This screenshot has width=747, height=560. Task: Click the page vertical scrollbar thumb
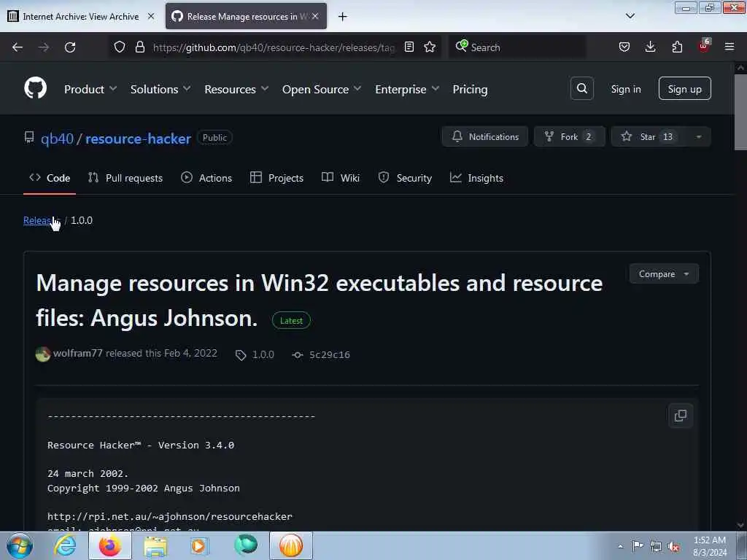coord(740,112)
